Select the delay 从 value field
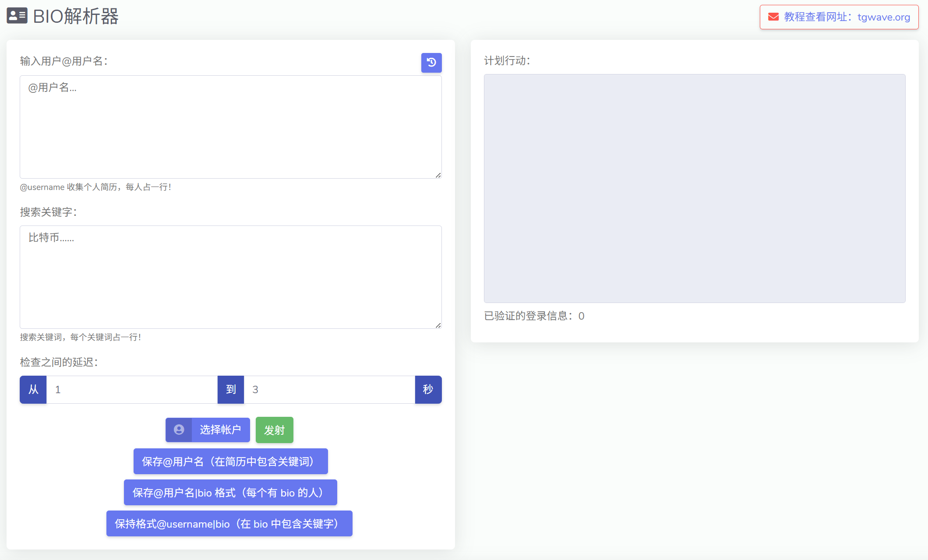This screenshot has height=560, width=928. point(131,390)
